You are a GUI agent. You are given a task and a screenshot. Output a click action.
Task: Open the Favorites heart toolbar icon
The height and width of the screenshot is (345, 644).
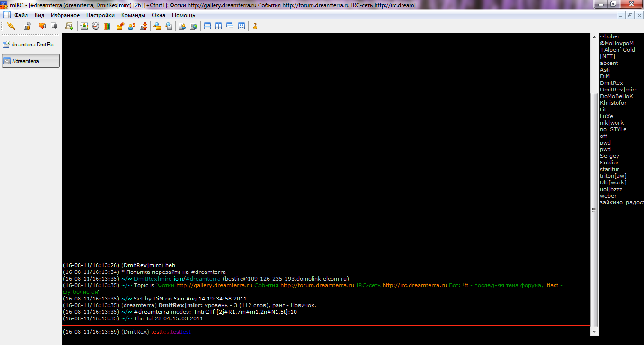(42, 26)
